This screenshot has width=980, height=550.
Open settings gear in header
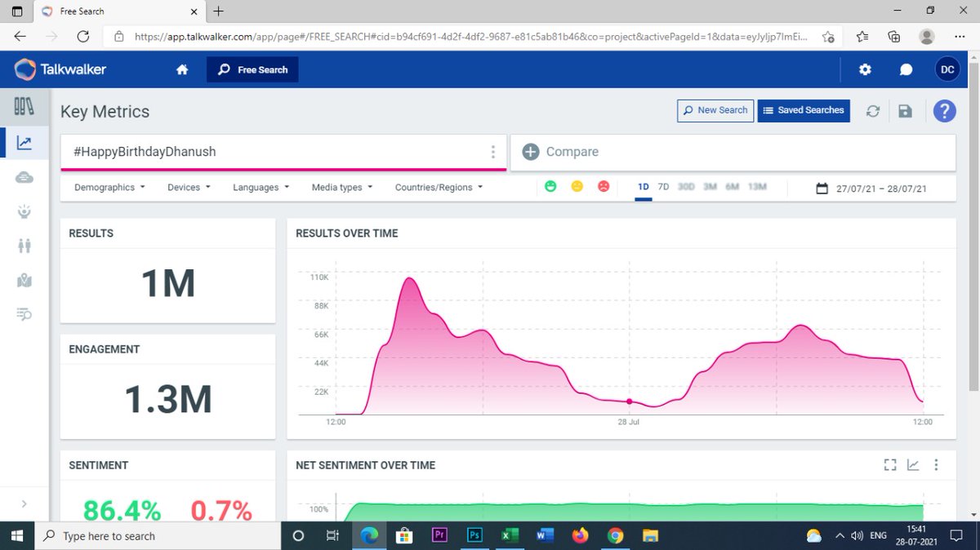click(866, 70)
